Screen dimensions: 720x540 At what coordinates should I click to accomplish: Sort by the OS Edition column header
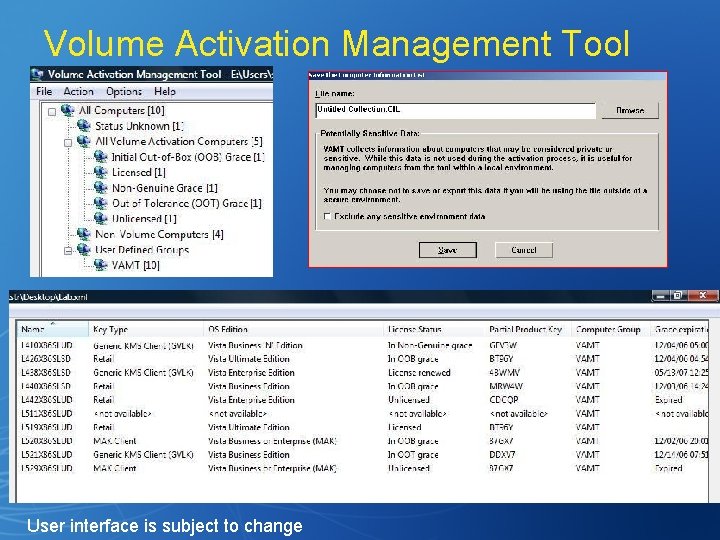pyautogui.click(x=293, y=329)
